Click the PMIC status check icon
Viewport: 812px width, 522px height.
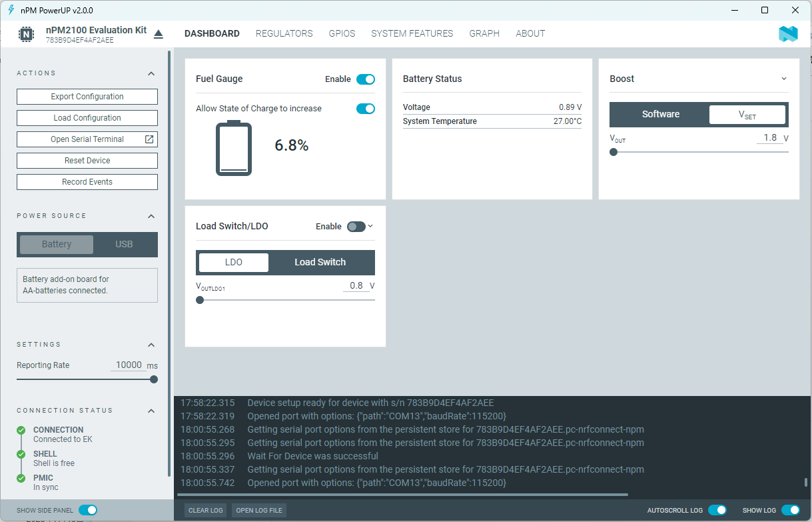point(21,479)
